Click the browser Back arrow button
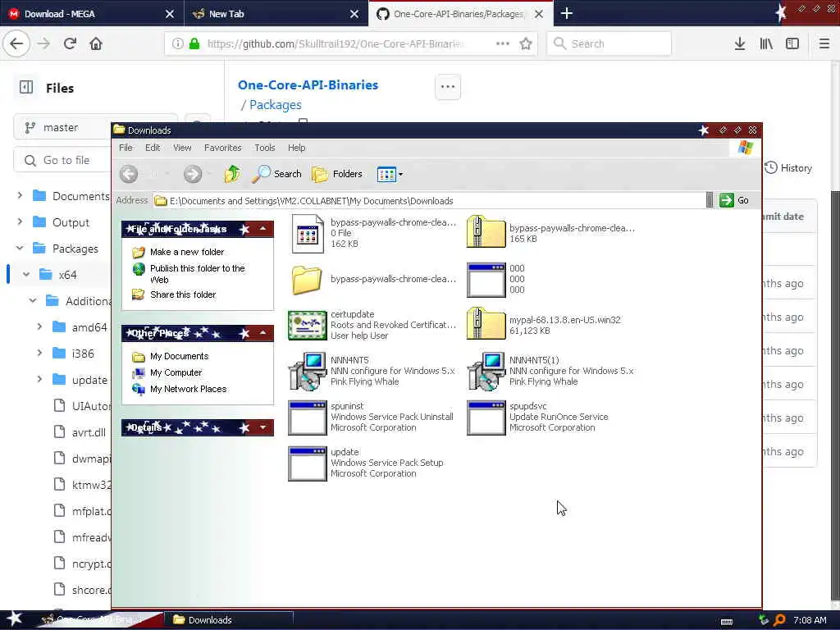Viewport: 840px width, 630px height. [x=16, y=43]
